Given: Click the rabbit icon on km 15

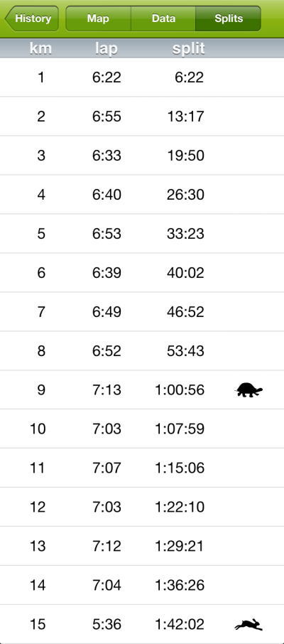Looking at the screenshot, I should tap(248, 624).
